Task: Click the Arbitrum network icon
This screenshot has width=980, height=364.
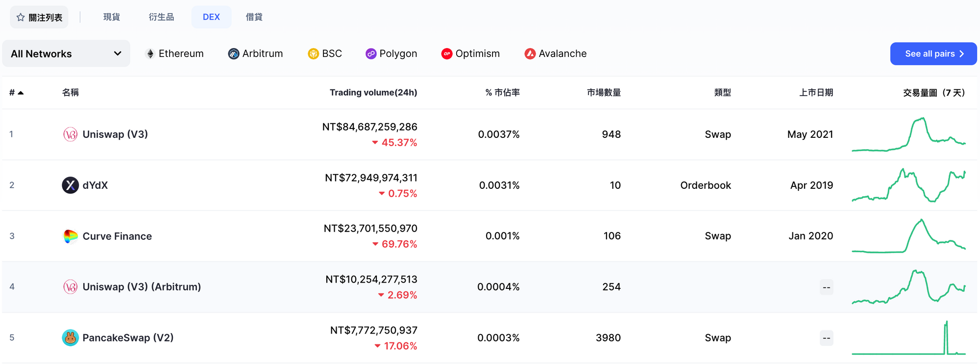Action: coord(233,54)
